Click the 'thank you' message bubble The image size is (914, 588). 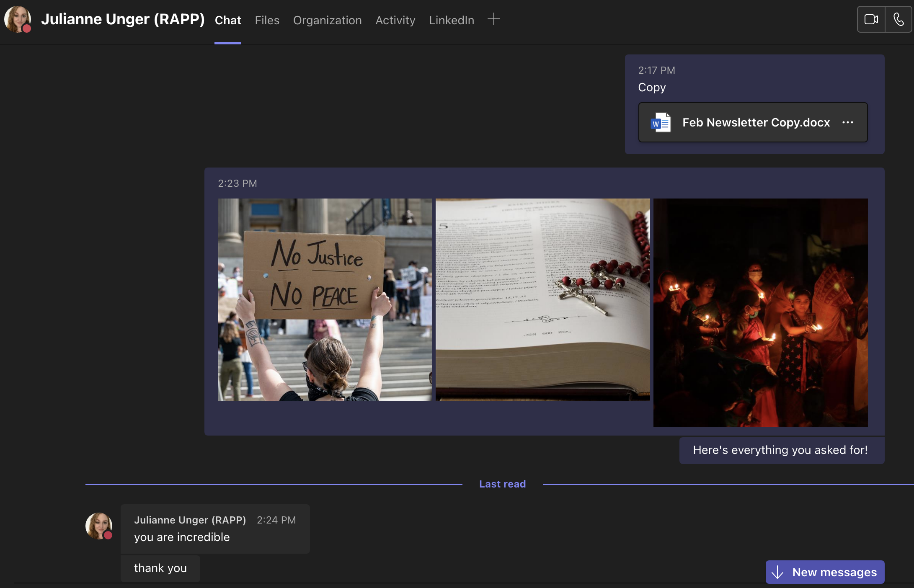(x=160, y=568)
